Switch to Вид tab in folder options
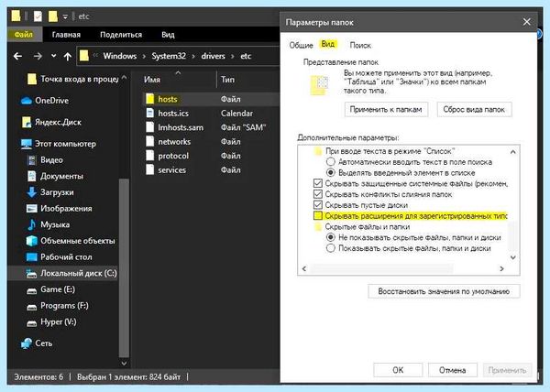The image size is (550, 392). coord(327,44)
